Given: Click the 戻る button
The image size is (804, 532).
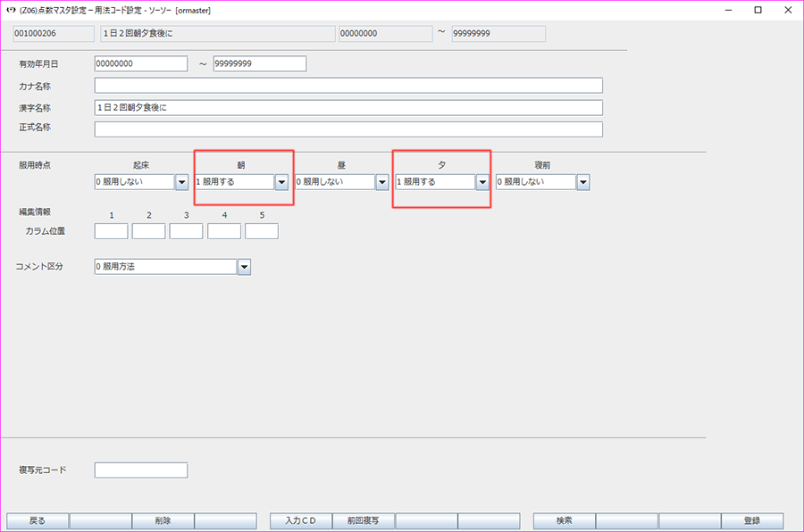Looking at the screenshot, I should click(38, 520).
